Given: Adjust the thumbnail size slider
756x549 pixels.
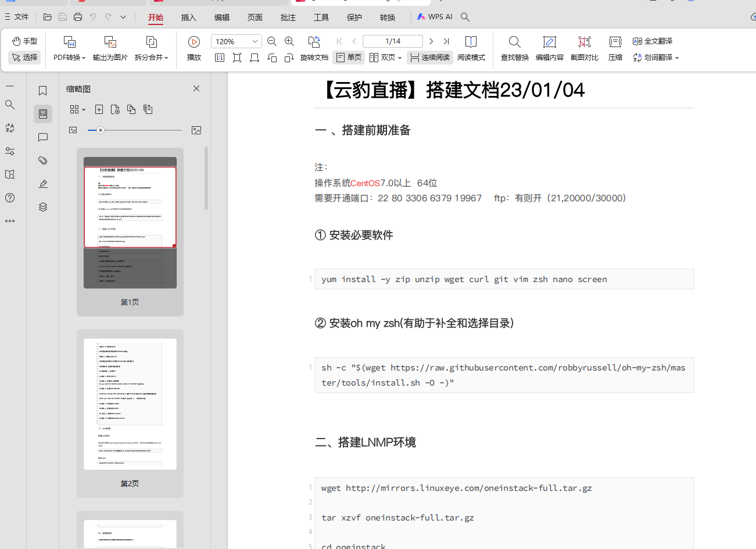Looking at the screenshot, I should point(134,130).
